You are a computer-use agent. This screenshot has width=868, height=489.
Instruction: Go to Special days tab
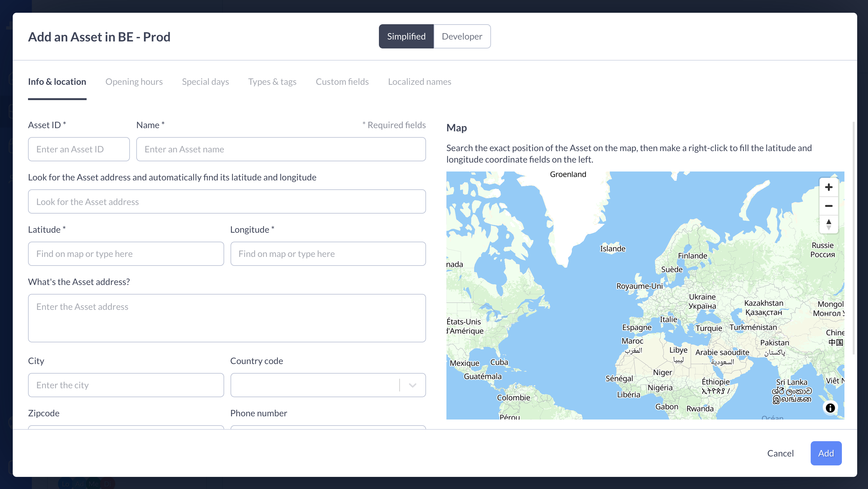[205, 82]
